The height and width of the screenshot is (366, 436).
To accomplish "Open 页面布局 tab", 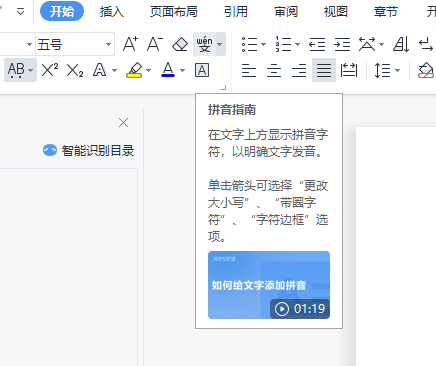I will coord(174,12).
